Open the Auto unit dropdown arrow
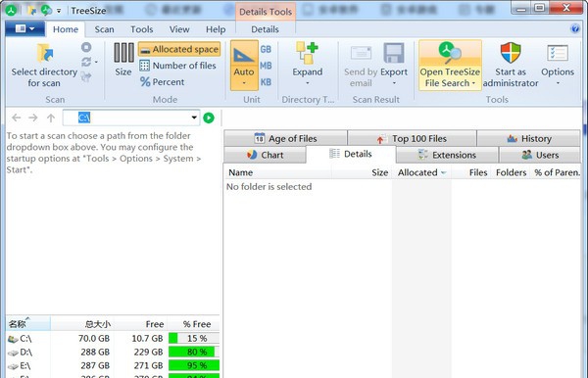 click(x=244, y=83)
